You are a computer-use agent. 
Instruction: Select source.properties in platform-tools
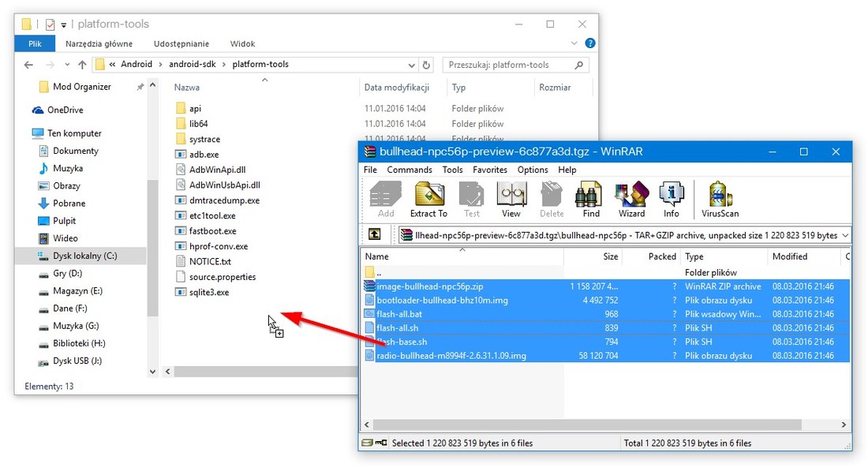pyautogui.click(x=222, y=277)
